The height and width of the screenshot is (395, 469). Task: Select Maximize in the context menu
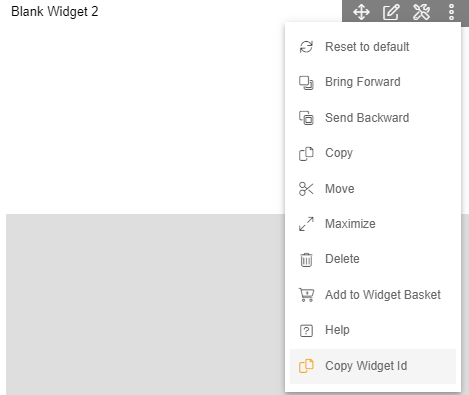coord(373,224)
